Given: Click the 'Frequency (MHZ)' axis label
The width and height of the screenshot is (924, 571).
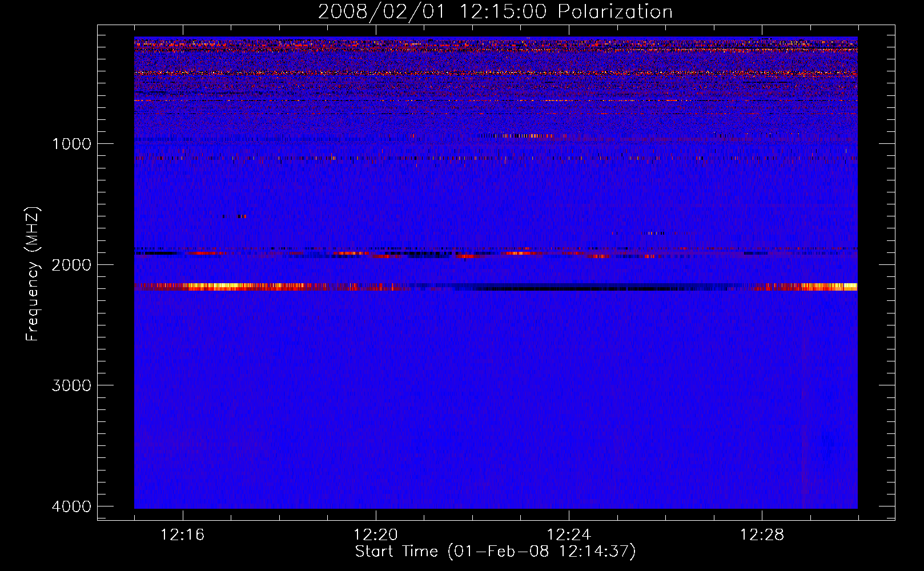Looking at the screenshot, I should [33, 274].
